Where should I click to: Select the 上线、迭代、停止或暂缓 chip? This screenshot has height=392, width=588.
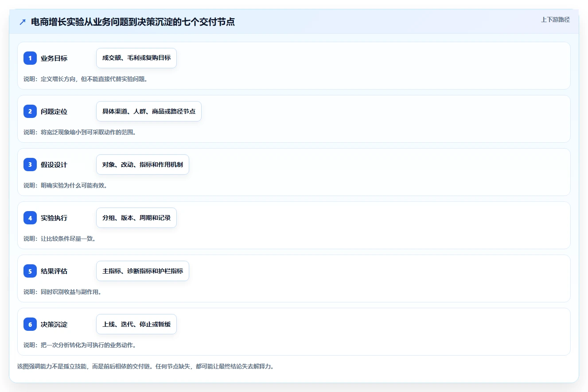pos(136,324)
